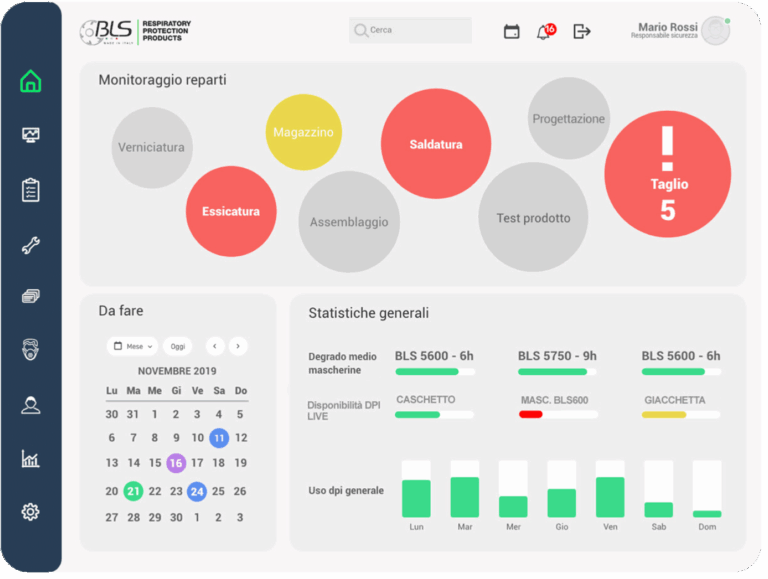Select day 15 in calendar
The image size is (768, 579).
tap(155, 463)
